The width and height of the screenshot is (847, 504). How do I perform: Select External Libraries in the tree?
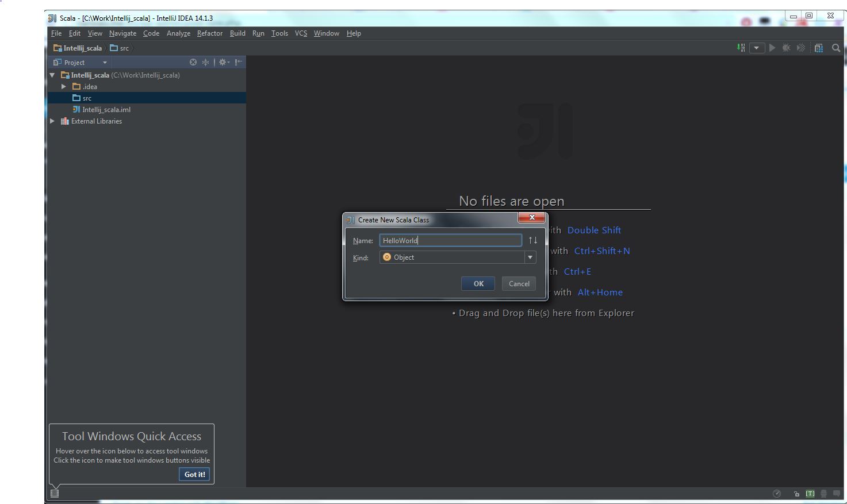click(147, 121)
